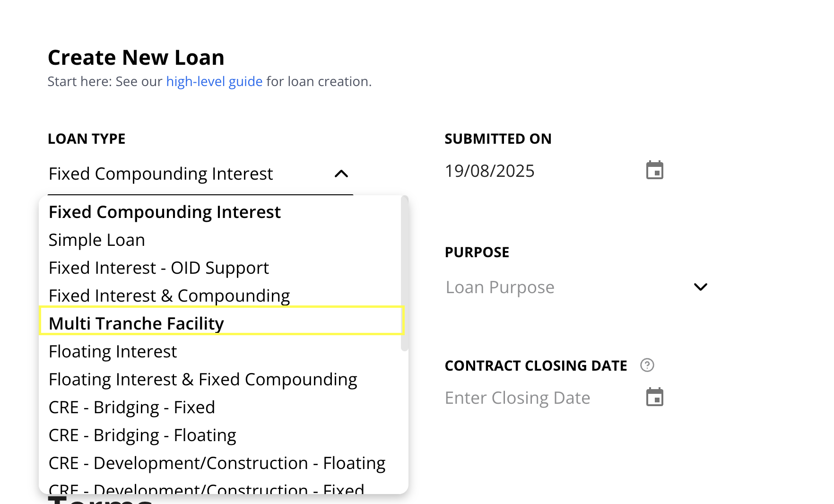
Task: Open the Contract Closing Date calendar icon
Action: pos(654,398)
